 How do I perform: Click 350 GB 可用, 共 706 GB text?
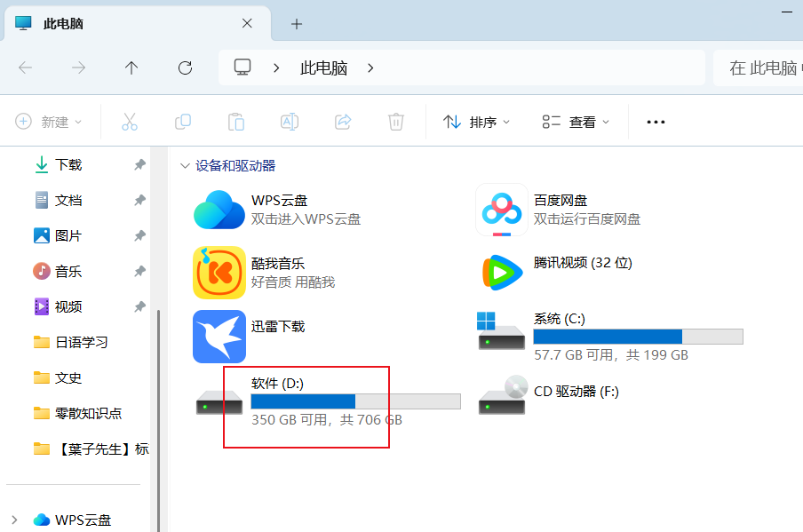click(x=327, y=420)
